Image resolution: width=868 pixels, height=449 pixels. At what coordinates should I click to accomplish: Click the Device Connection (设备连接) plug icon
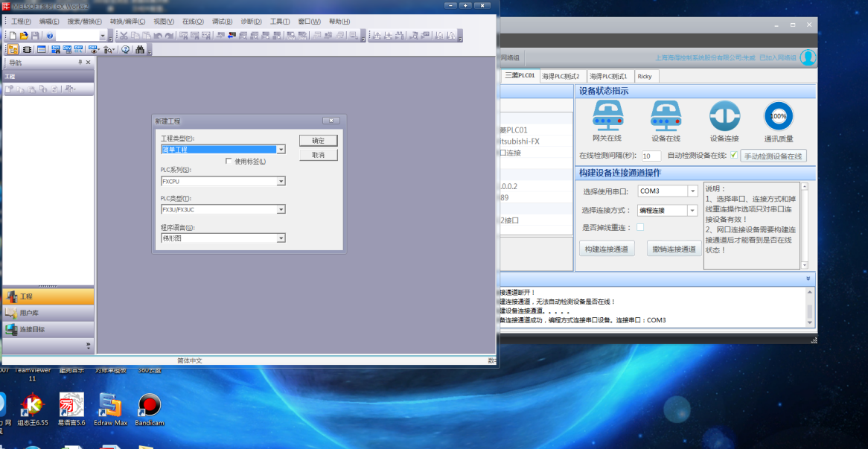(x=724, y=117)
